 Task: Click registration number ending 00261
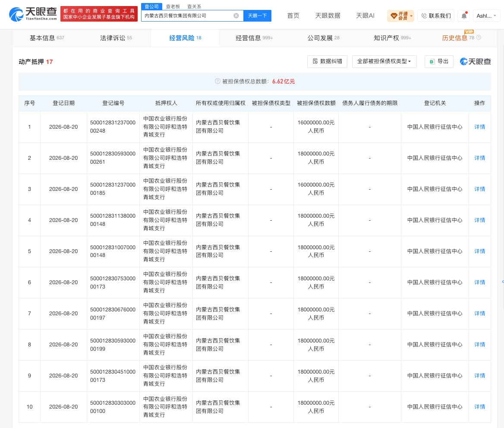click(x=113, y=158)
